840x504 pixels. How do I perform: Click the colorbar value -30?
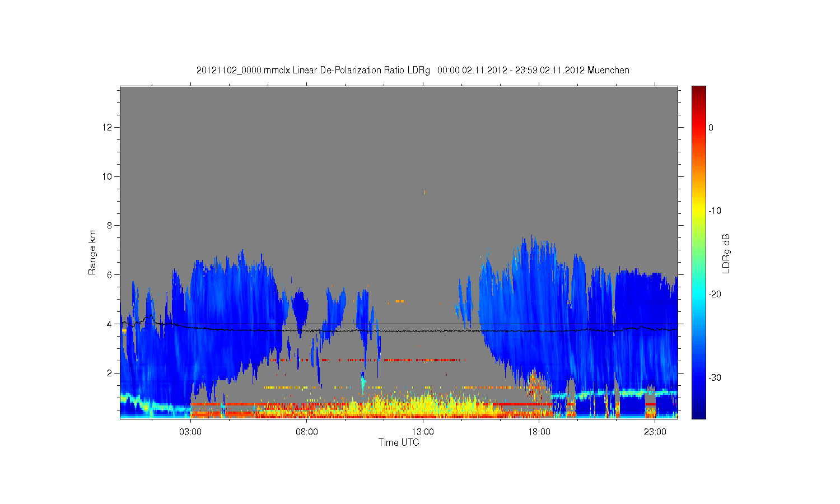coord(715,377)
